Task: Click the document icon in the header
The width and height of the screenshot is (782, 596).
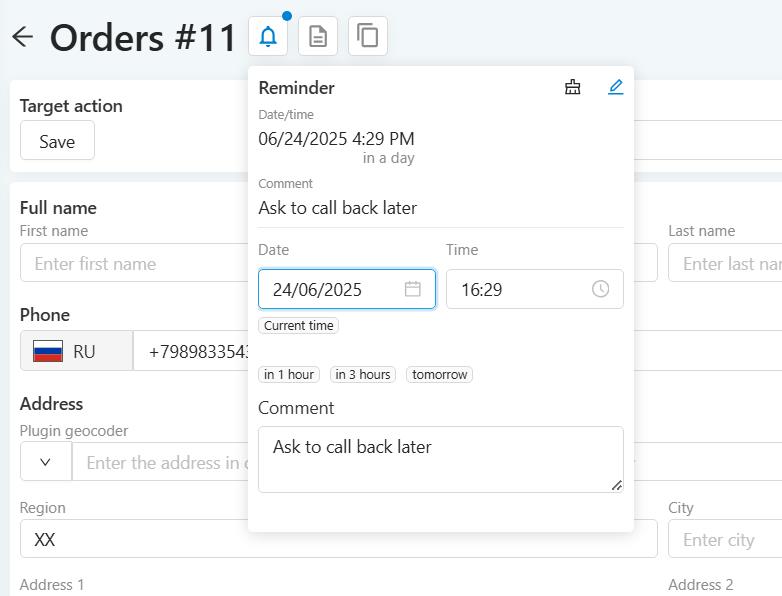Action: tap(318, 36)
